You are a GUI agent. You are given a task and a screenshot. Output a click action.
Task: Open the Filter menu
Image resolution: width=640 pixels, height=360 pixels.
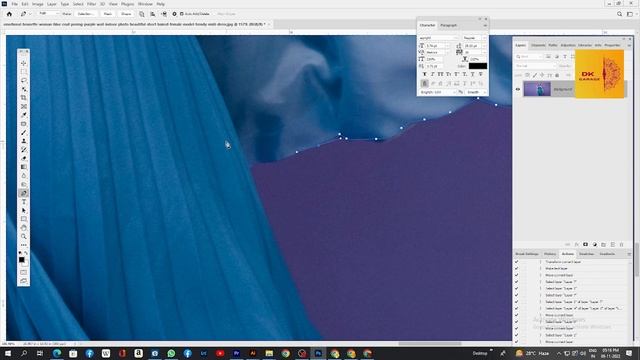pyautogui.click(x=91, y=4)
